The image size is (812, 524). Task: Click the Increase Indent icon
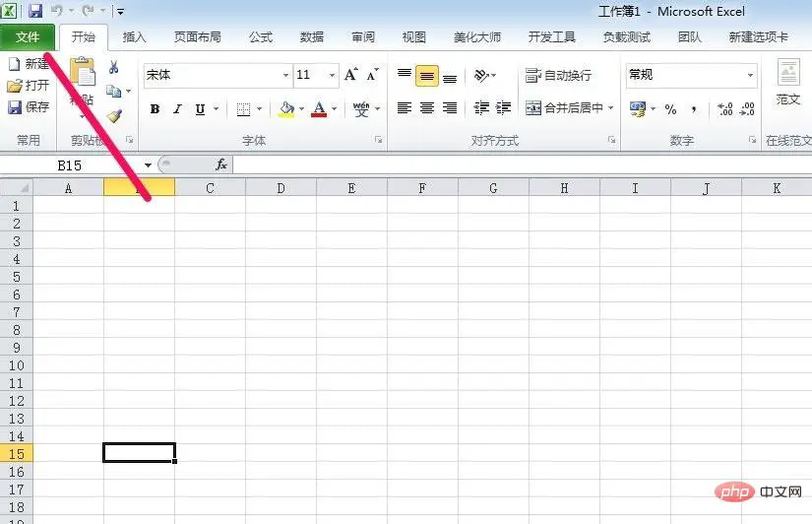tap(503, 107)
